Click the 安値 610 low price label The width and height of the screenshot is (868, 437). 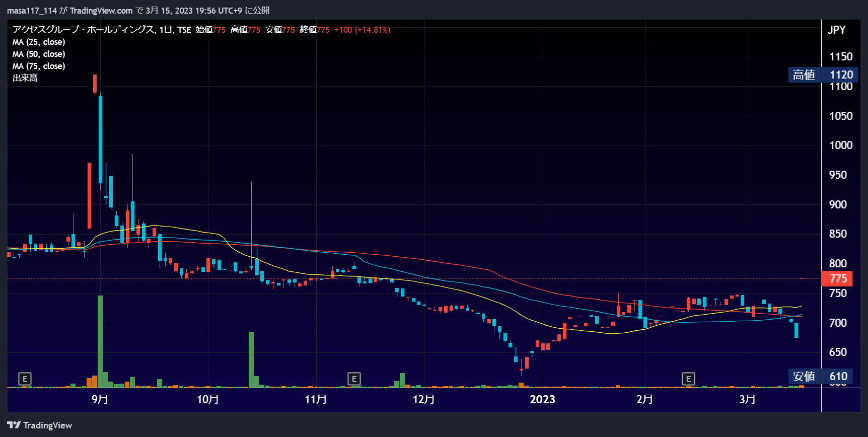click(821, 376)
